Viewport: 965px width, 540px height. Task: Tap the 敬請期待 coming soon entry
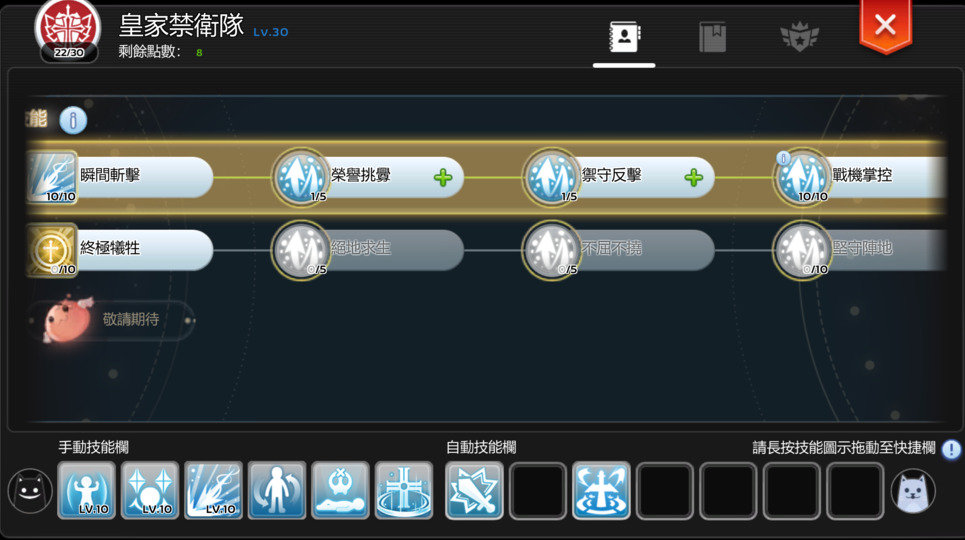(111, 320)
